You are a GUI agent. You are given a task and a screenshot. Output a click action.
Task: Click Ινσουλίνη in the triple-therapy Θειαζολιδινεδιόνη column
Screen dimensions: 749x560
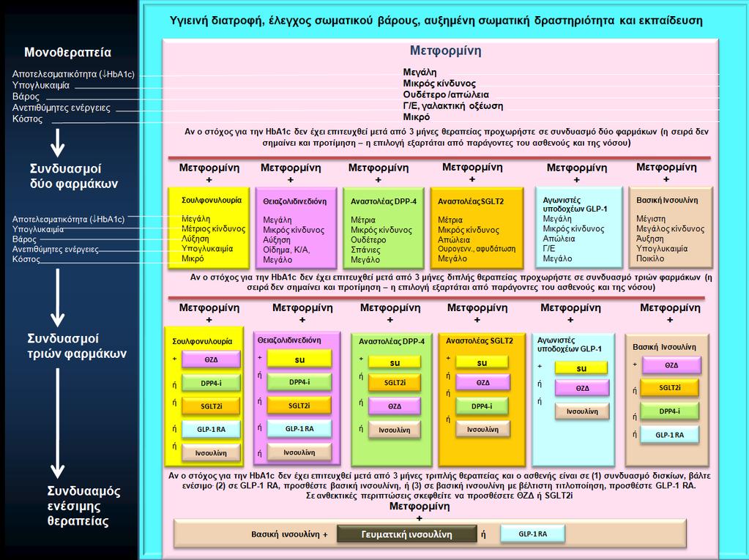(299, 452)
